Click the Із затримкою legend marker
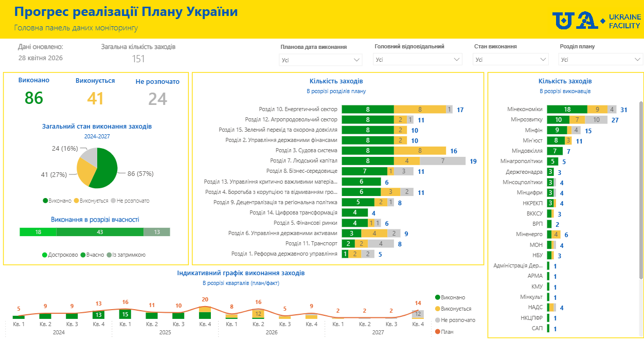 click(x=110, y=255)
